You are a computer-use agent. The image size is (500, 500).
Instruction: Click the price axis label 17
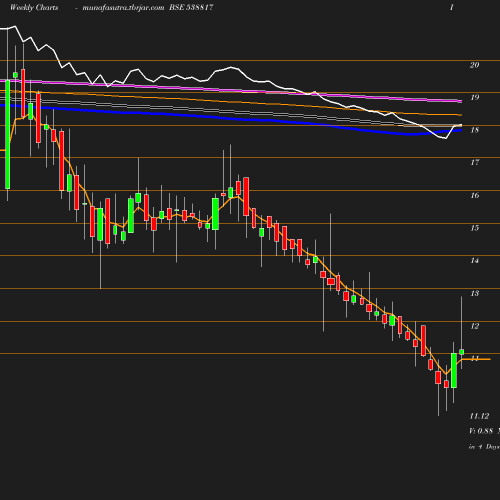pos(475,162)
